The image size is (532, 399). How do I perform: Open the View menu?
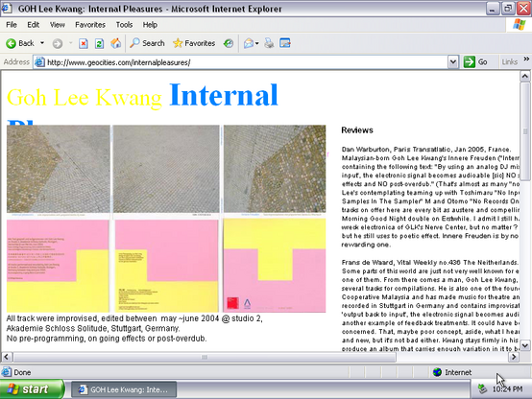pos(58,25)
